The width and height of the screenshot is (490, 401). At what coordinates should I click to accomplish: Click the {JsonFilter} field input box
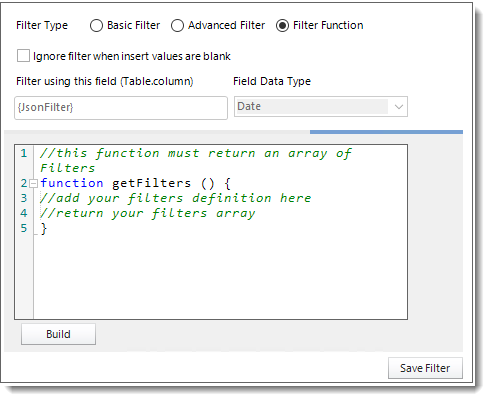point(121,108)
